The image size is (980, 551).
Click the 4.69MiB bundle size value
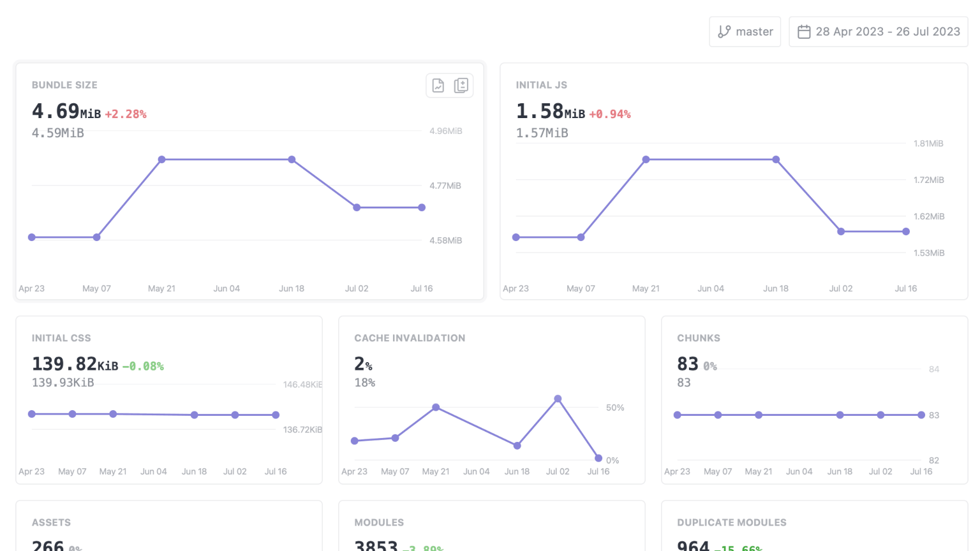(66, 112)
